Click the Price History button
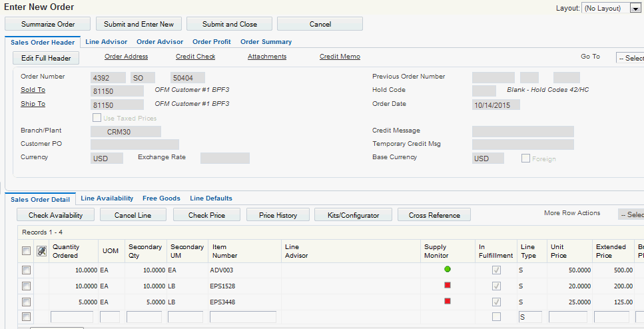 [x=278, y=215]
